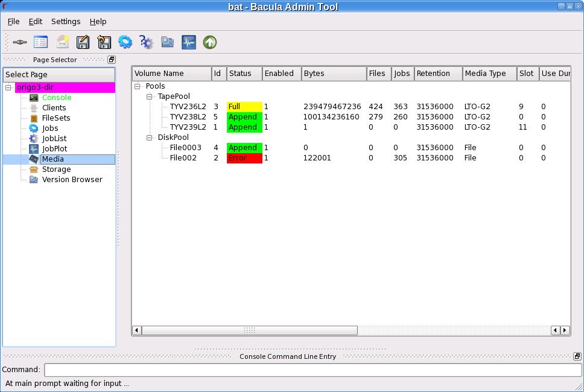This screenshot has height=392, width=584.
Task: Click the blue gear Run Job icon
Action: click(125, 42)
